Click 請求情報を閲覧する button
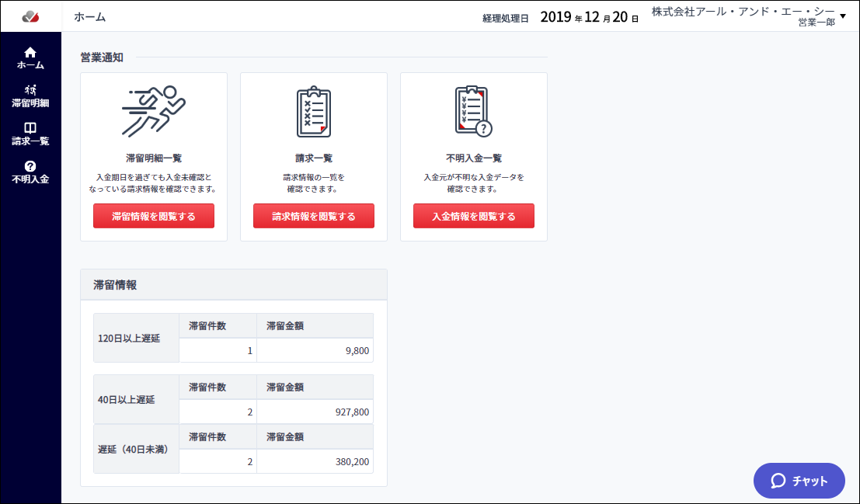Viewport: 860px width, 504px height. [314, 216]
